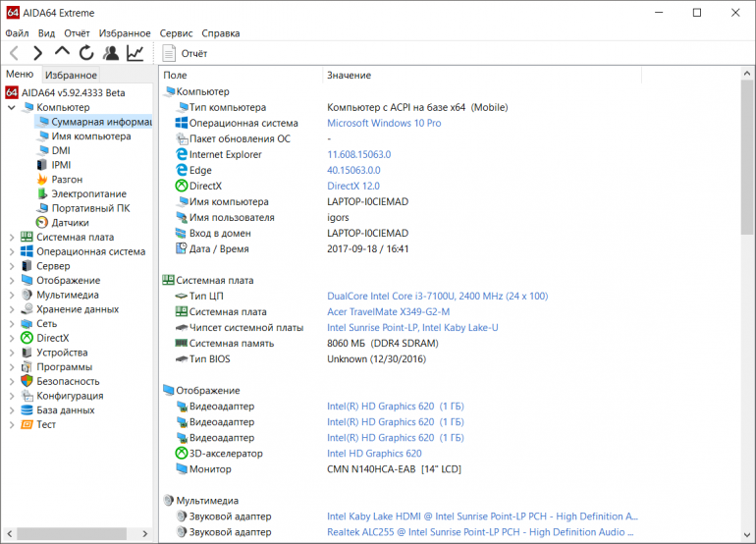Expand the DirectX tree node
This screenshot has height=544, width=756.
pyautogui.click(x=12, y=338)
